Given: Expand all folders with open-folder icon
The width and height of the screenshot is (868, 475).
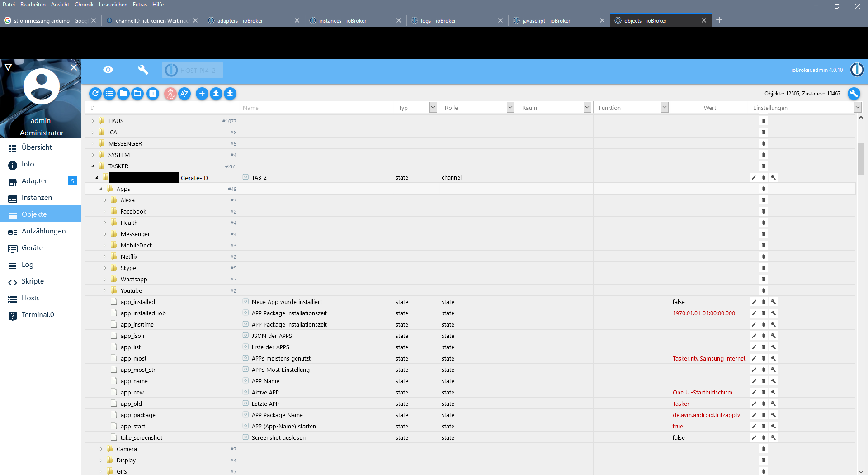Looking at the screenshot, I should tap(137, 94).
